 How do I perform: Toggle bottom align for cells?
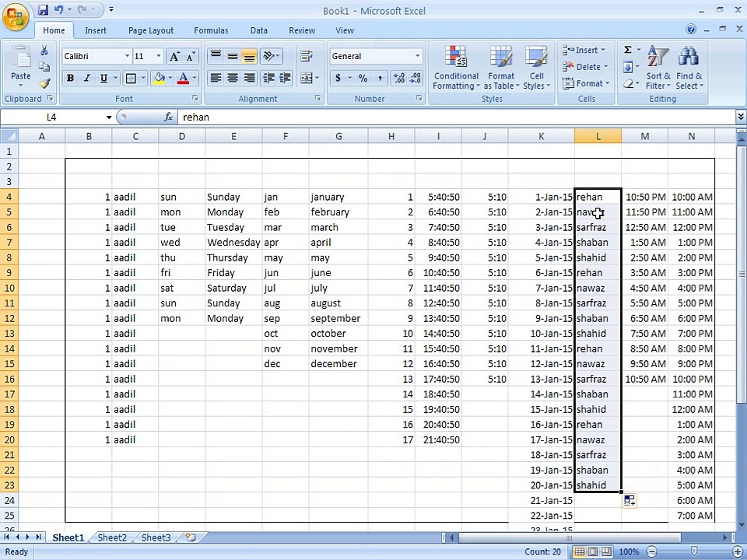pos(249,56)
